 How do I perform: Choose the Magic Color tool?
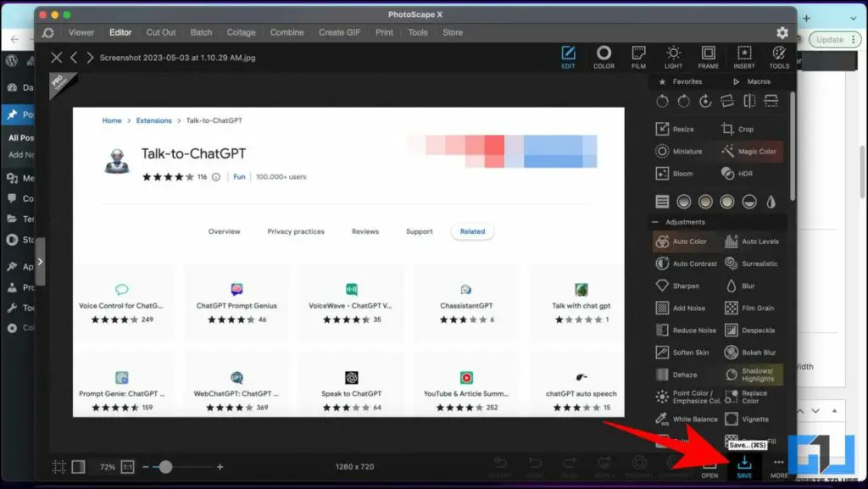click(x=750, y=151)
